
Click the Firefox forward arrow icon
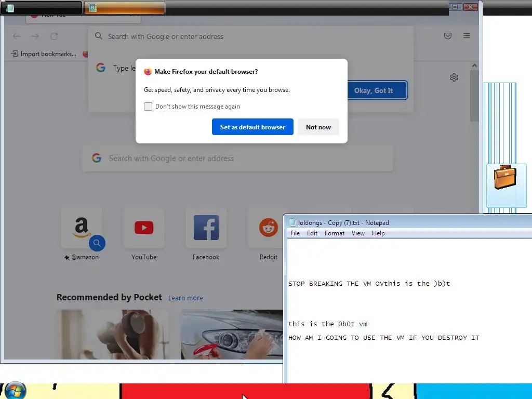(x=35, y=36)
